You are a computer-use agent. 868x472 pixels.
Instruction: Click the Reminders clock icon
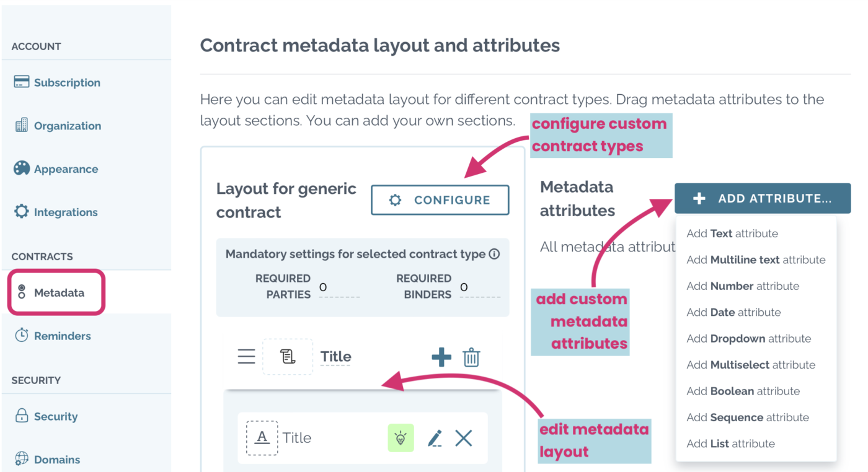coord(20,335)
